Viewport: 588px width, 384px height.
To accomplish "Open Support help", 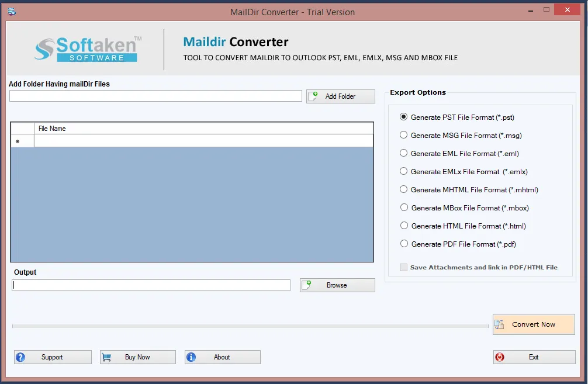I will pos(53,357).
